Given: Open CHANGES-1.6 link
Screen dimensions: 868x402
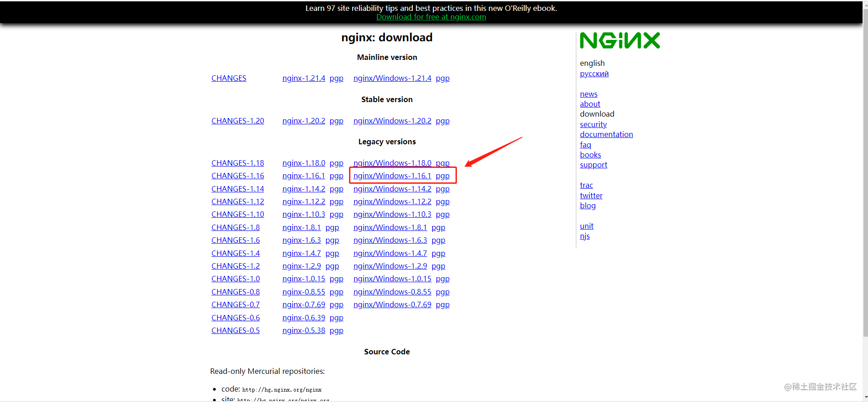Looking at the screenshot, I should (236, 240).
